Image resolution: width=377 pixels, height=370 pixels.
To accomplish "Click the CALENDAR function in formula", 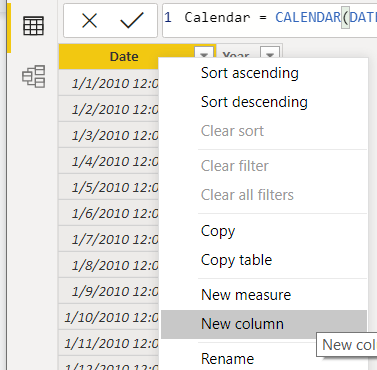I will pyautogui.click(x=308, y=17).
